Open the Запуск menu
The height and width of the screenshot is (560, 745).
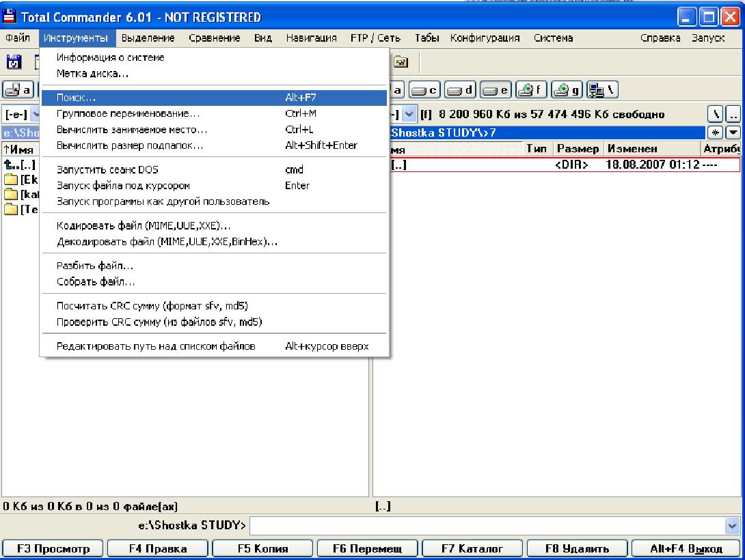point(708,38)
